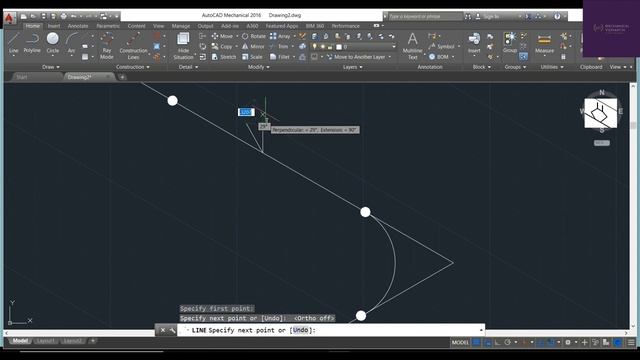Choose the Move command
Screen dimensions: 640x360
(x=222, y=36)
